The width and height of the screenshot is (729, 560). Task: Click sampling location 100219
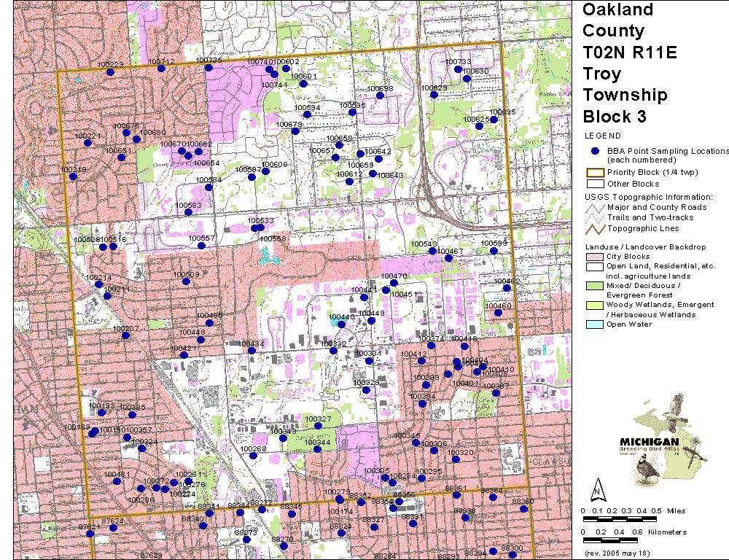pyautogui.click(x=73, y=177)
